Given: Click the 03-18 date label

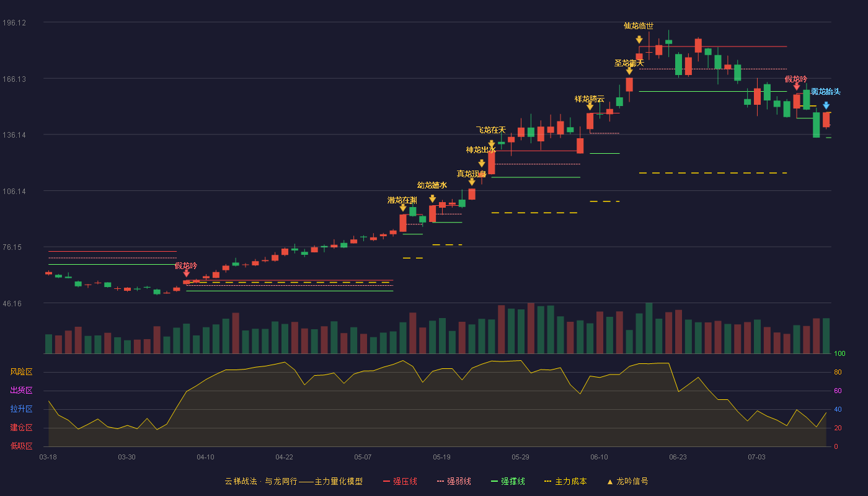Looking at the screenshot, I should coord(48,457).
